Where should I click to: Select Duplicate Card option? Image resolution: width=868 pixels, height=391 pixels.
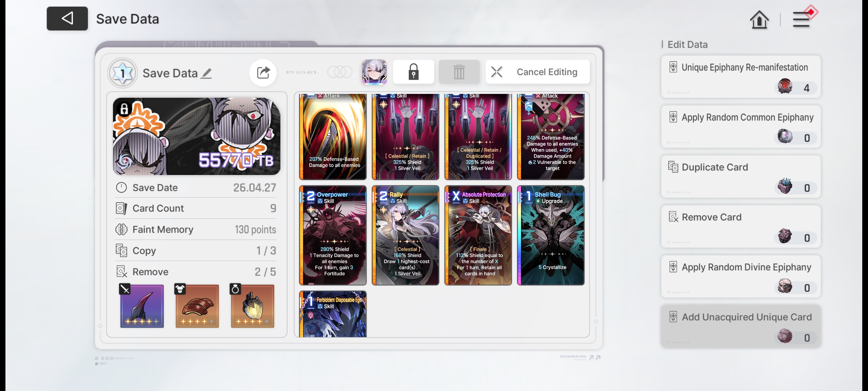pyautogui.click(x=740, y=177)
